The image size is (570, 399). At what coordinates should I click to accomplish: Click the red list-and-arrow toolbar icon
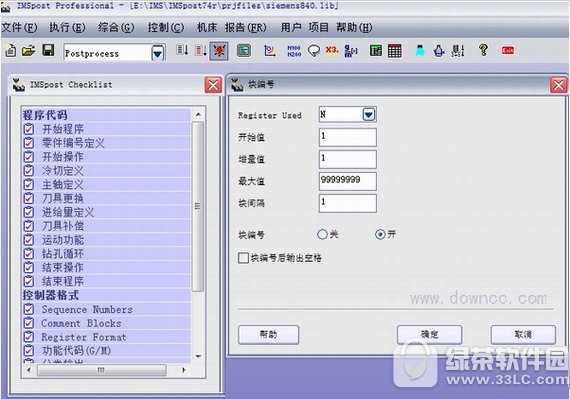click(200, 51)
